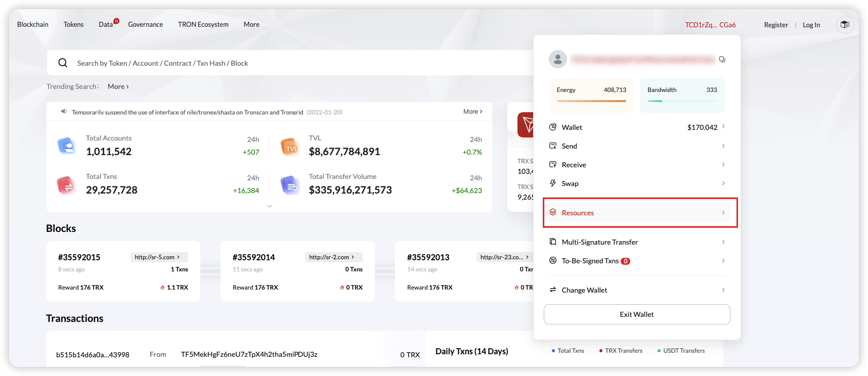Open the Wallet pie icon entry

coord(553,127)
